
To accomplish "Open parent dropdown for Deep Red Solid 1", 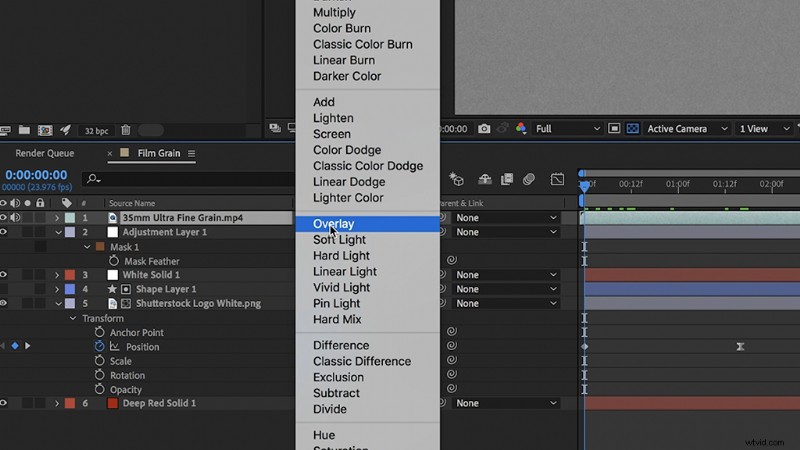I will [506, 403].
